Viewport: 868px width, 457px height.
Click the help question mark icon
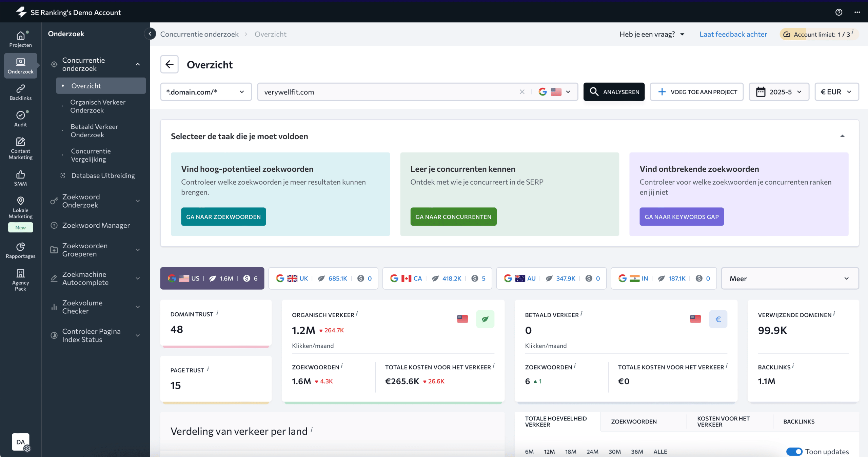click(839, 12)
